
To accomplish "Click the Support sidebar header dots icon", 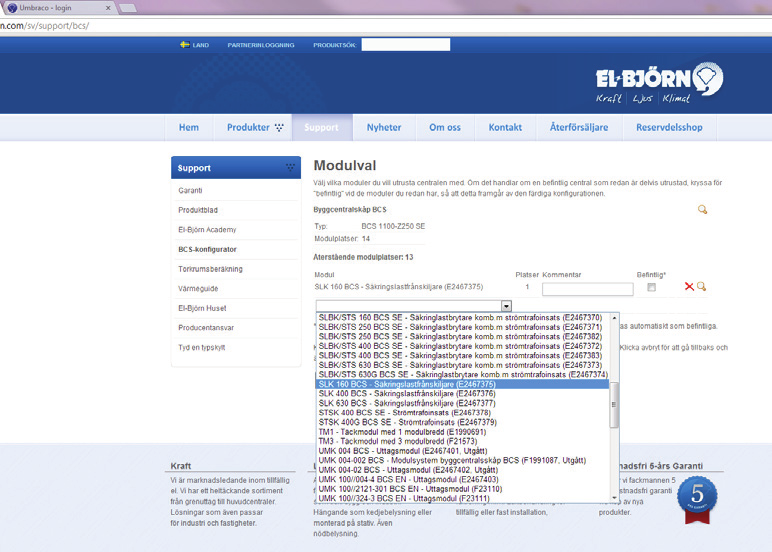I will [290, 167].
